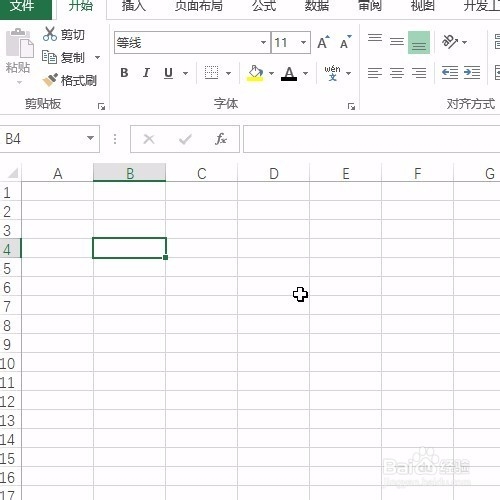Click the text orientation icon
The width and height of the screenshot is (500, 500).
[x=450, y=42]
